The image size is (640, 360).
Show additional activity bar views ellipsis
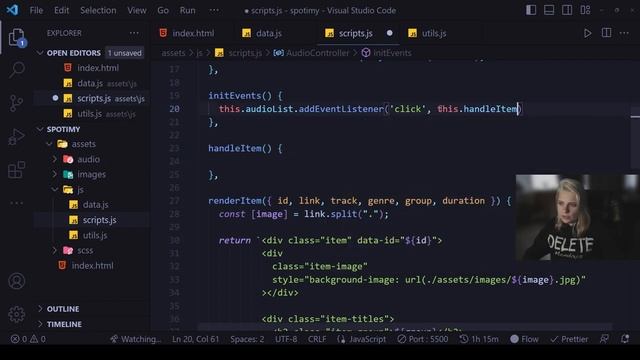pos(17,203)
